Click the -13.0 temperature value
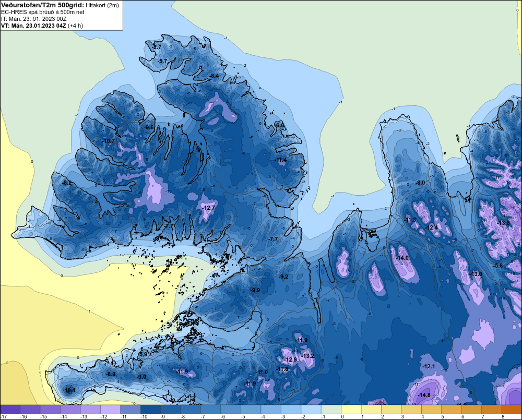Image resolution: width=522 pixels, height=420 pixels. pyautogui.click(x=476, y=274)
